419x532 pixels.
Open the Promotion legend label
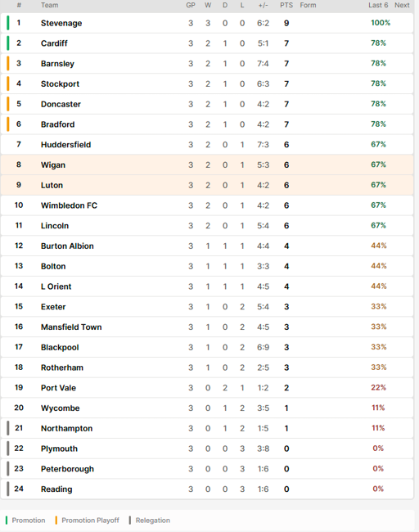tap(29, 520)
